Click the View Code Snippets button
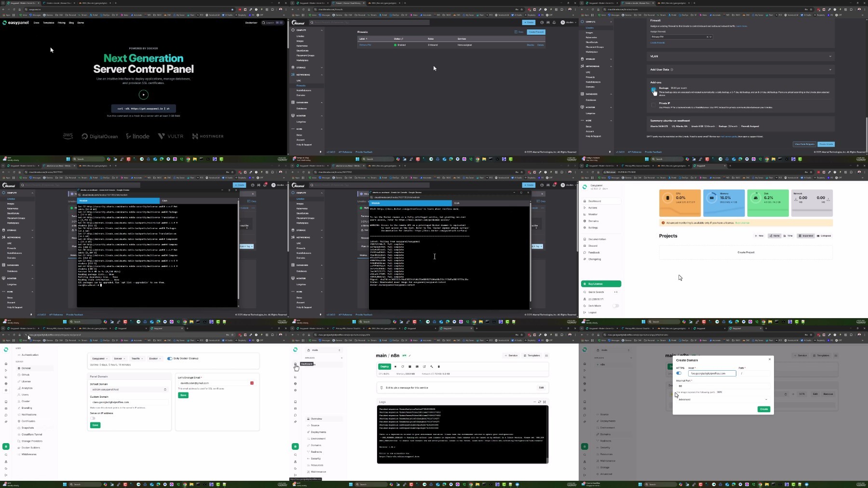The height and width of the screenshot is (488, 868). [x=804, y=144]
